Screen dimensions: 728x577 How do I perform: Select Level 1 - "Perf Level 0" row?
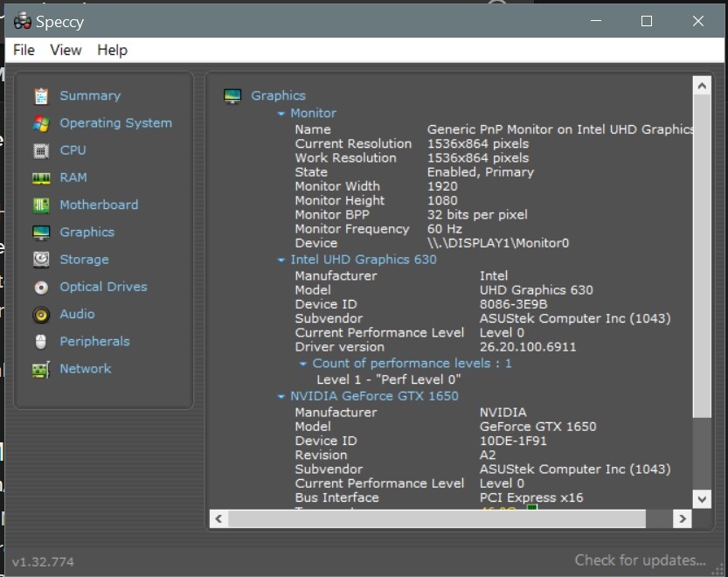click(x=389, y=380)
